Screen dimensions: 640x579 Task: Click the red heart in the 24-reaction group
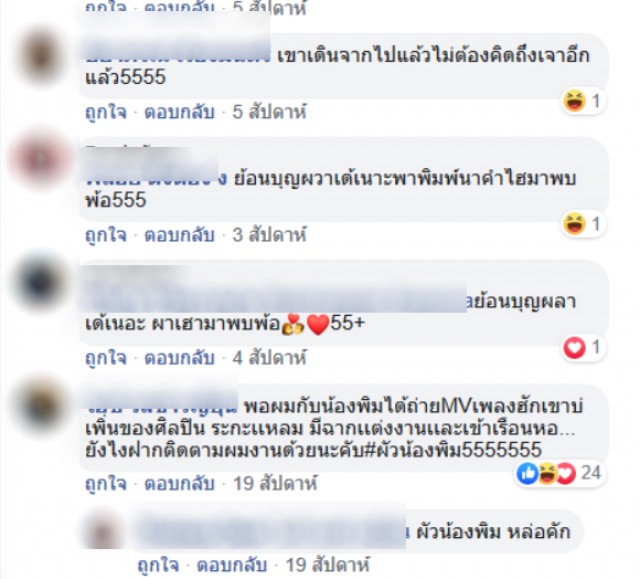tap(566, 473)
